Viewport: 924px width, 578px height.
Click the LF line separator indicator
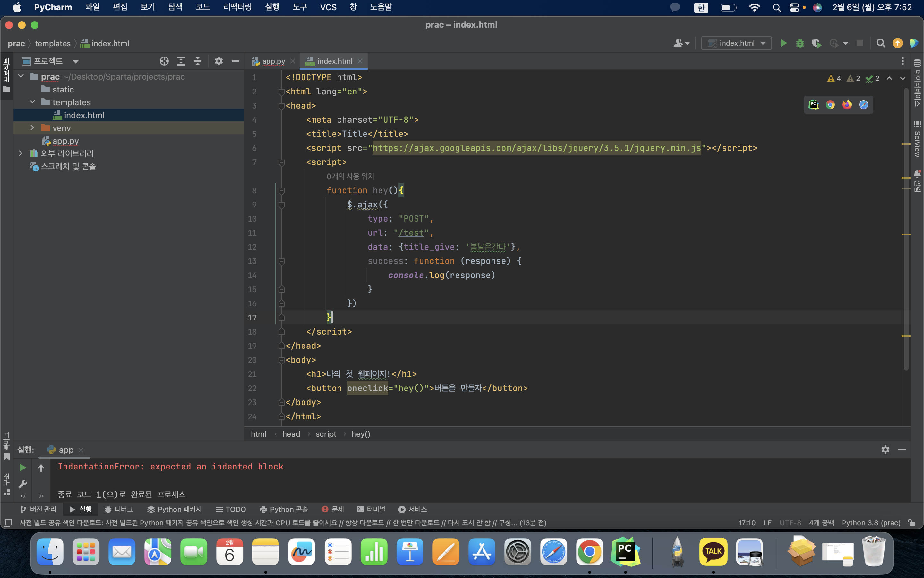(x=767, y=522)
